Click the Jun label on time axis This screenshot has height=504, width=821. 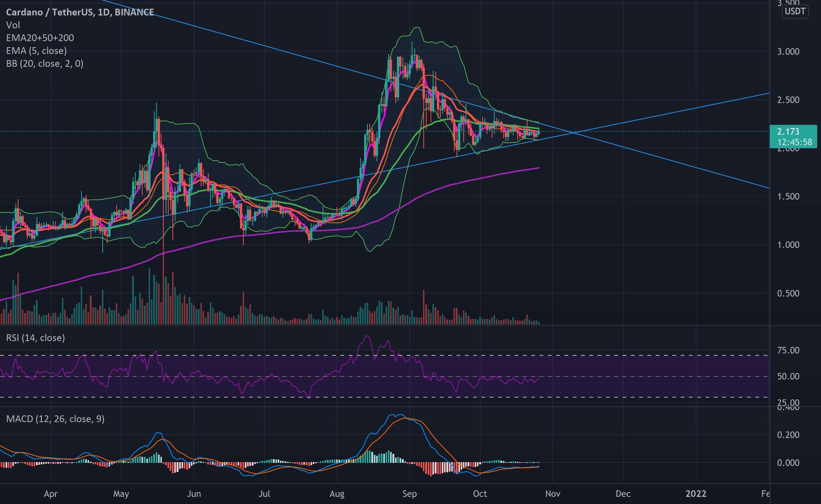pyautogui.click(x=194, y=494)
